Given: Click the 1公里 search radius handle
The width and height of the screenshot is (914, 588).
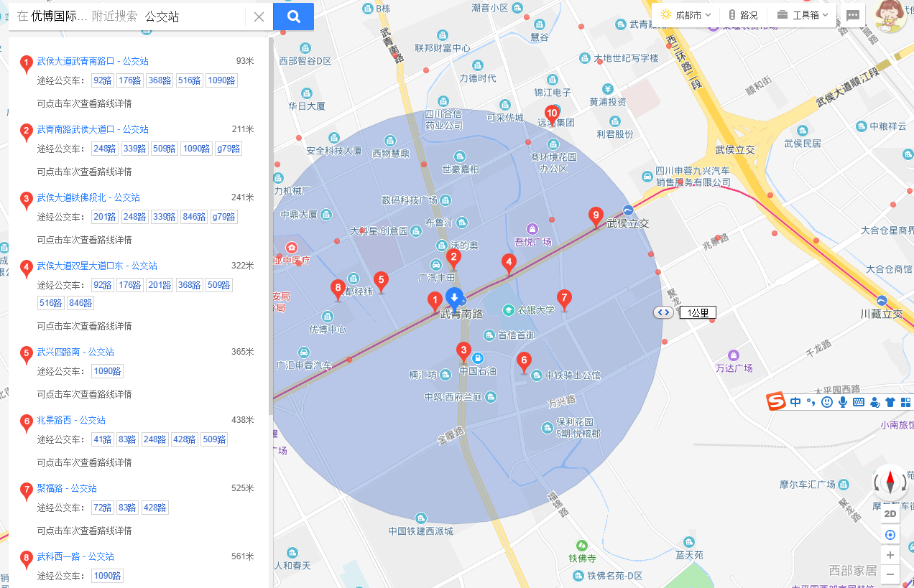Looking at the screenshot, I should (663, 312).
